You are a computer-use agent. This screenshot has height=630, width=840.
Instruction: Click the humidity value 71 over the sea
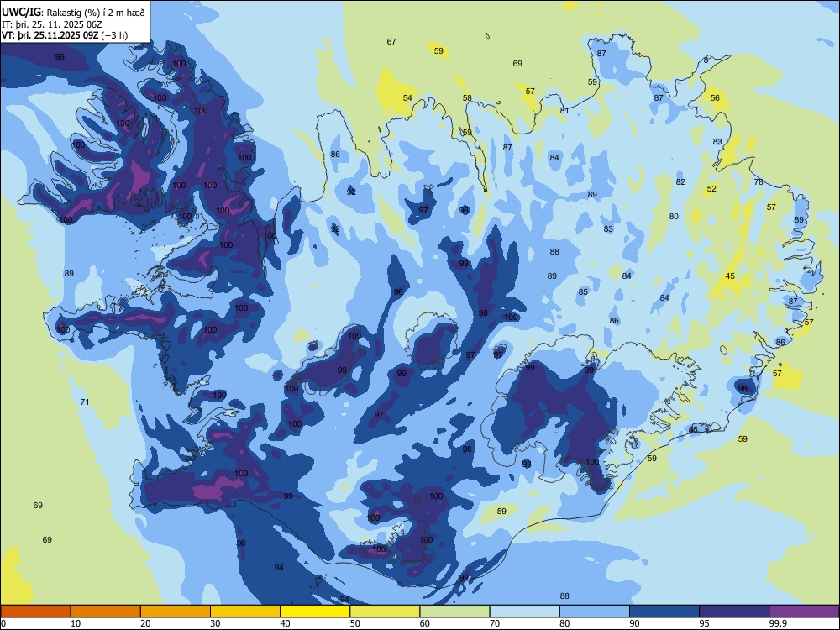point(85,402)
